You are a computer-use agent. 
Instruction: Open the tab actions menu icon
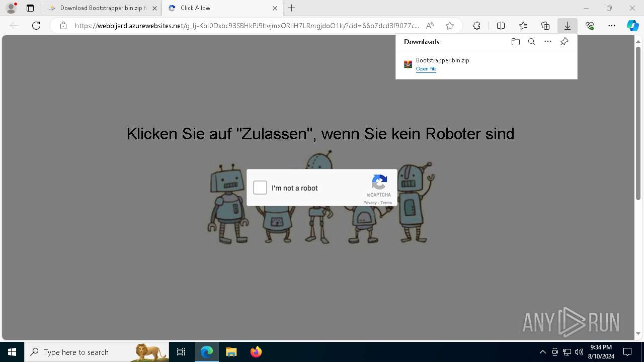click(x=30, y=8)
